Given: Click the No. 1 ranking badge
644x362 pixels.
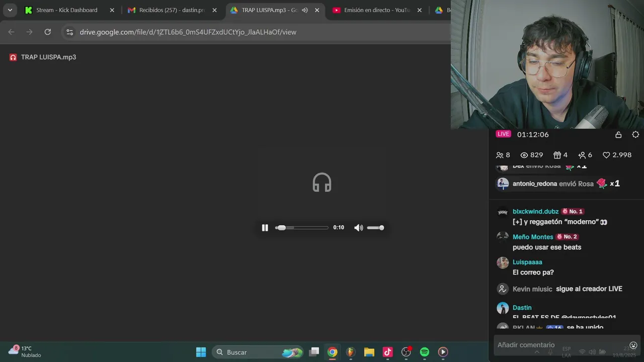Looking at the screenshot, I should pos(573,212).
